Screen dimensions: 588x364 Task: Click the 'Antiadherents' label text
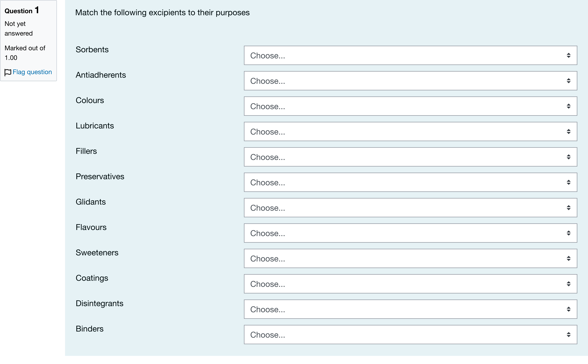[101, 75]
